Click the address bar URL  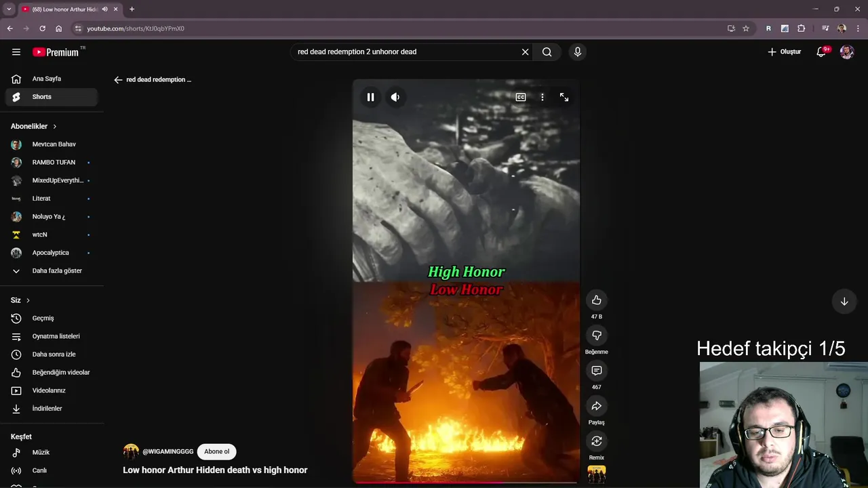point(136,28)
